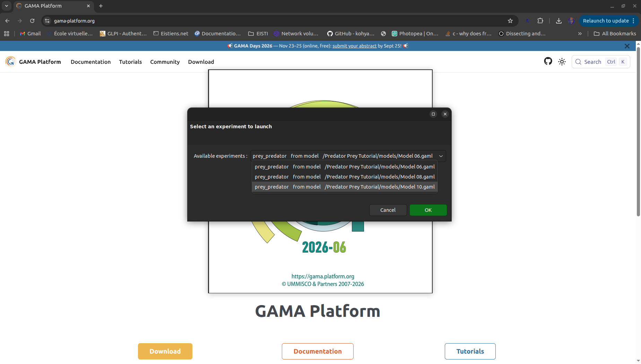Close the GAMA Days announcement banner
Image resolution: width=641 pixels, height=364 pixels.
627,46
